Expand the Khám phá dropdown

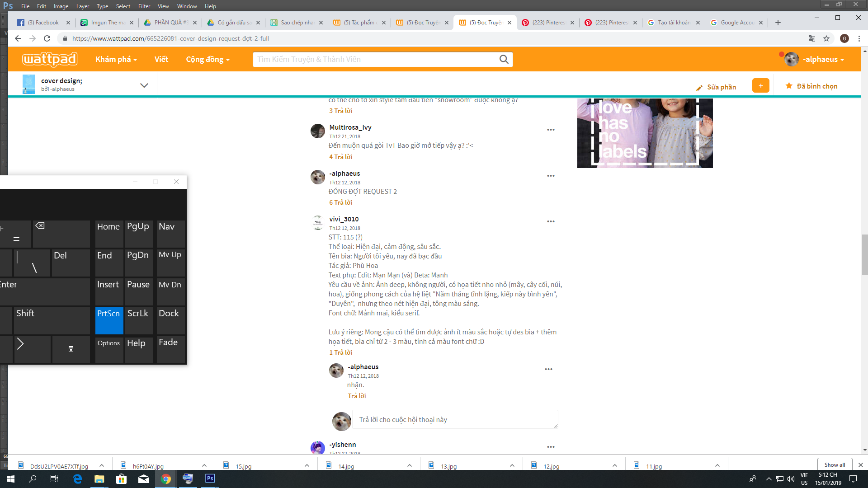pyautogui.click(x=116, y=59)
